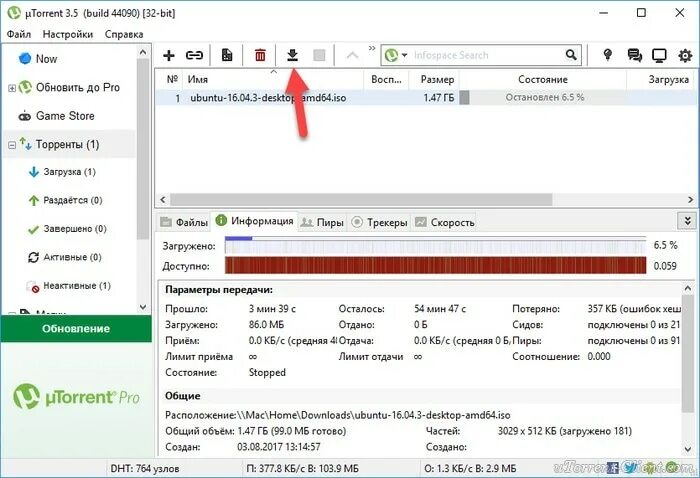Open Preferences via the gear icon

(685, 55)
